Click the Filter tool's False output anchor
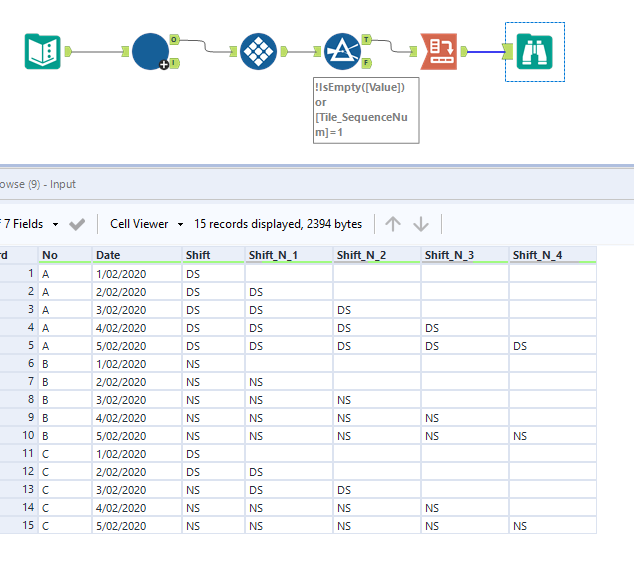Viewport: 634px width, 565px height. tap(367, 62)
